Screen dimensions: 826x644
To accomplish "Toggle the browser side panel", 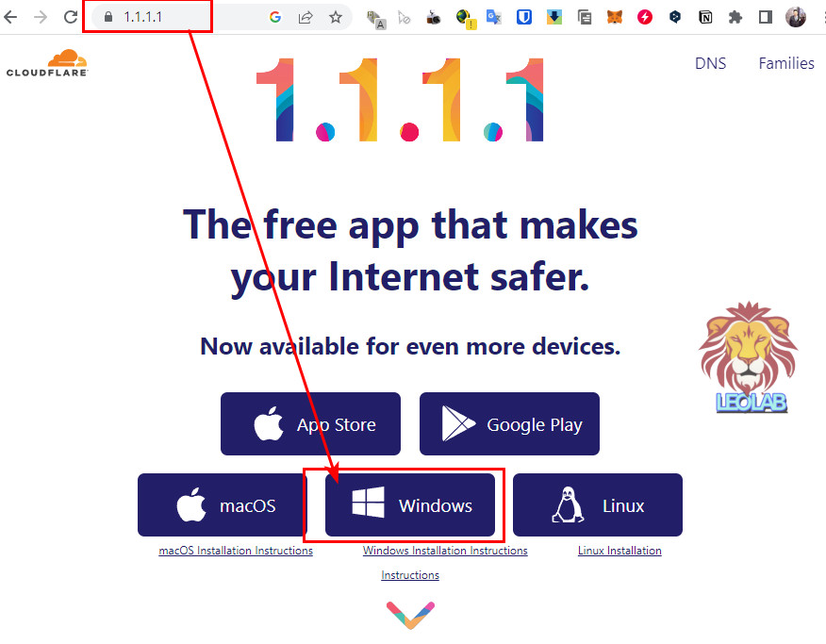I will pos(766,17).
